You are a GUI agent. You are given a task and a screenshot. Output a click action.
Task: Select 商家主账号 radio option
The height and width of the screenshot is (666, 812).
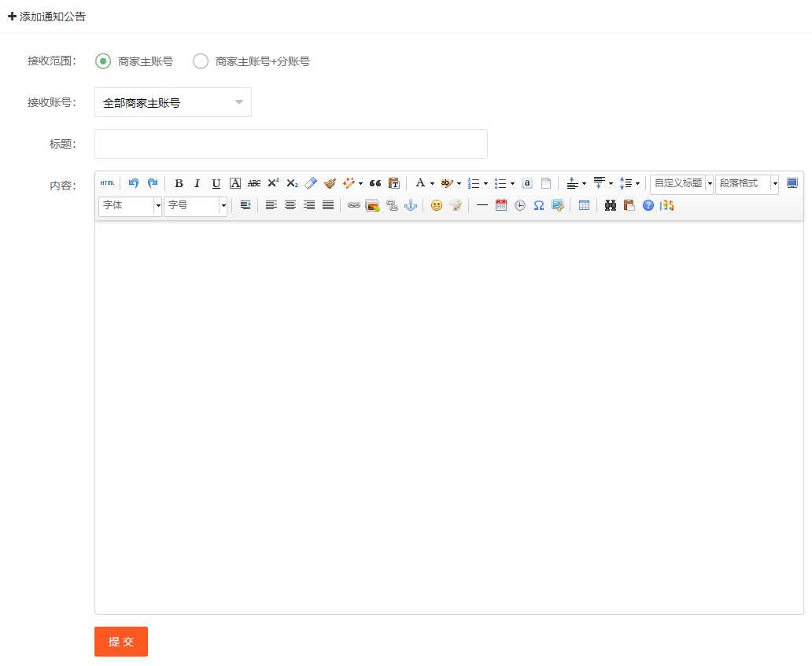(x=103, y=61)
